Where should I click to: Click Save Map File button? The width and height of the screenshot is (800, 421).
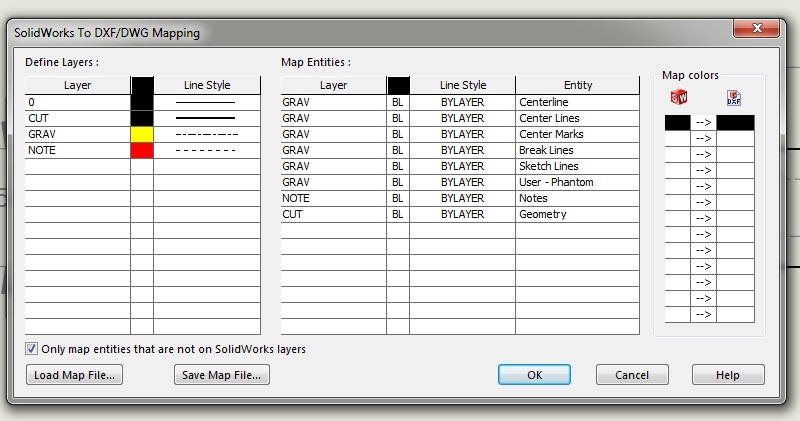pos(221,375)
